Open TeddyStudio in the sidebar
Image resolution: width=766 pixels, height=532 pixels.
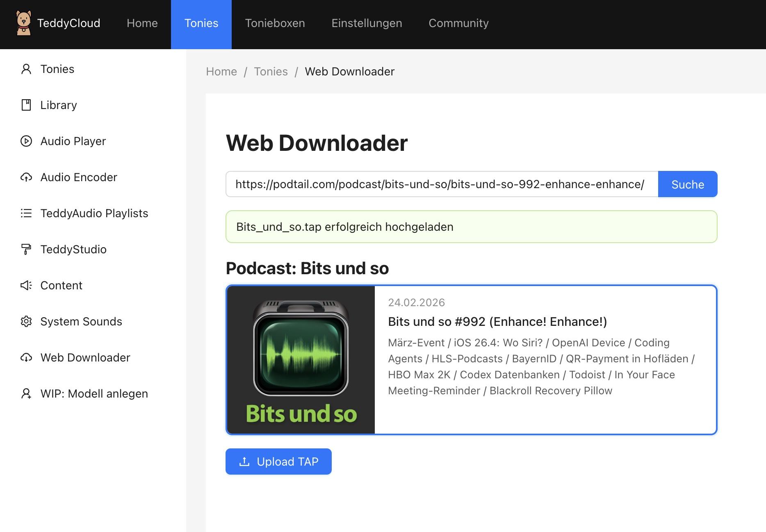click(93, 249)
